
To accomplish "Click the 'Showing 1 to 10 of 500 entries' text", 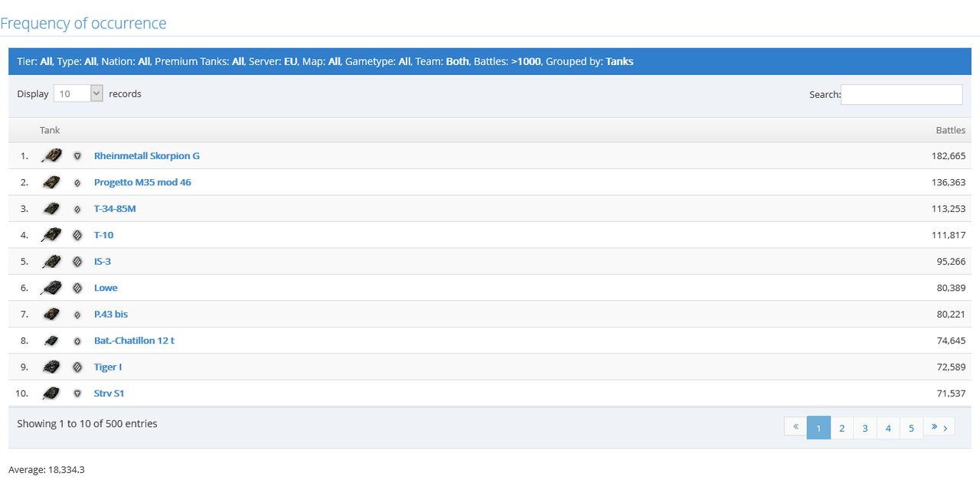I will [x=87, y=423].
